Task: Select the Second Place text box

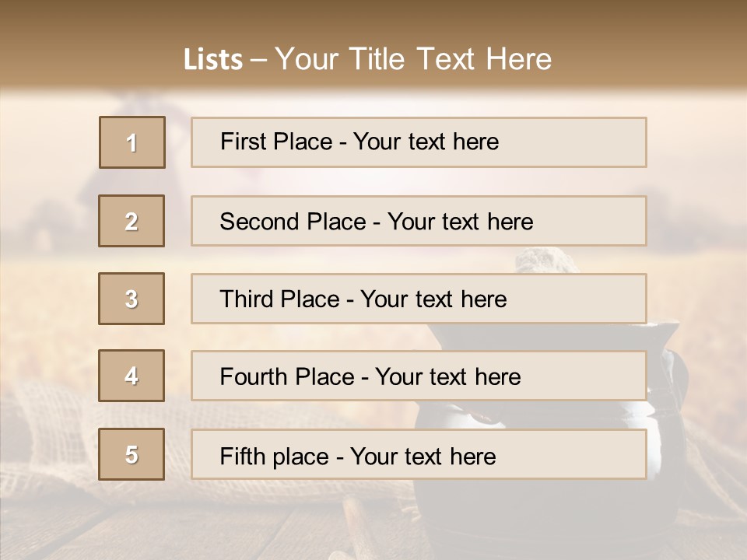Action: pyautogui.click(x=419, y=221)
